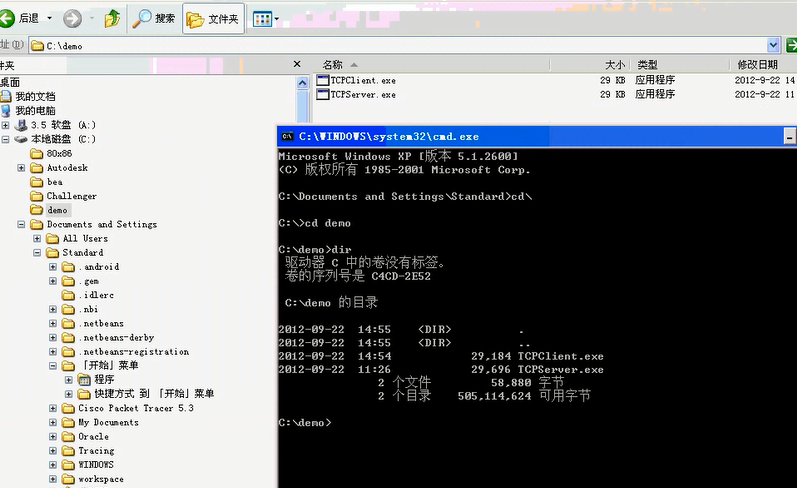Expand the WINDOWS folder node
The height and width of the screenshot is (488, 797).
click(x=53, y=465)
